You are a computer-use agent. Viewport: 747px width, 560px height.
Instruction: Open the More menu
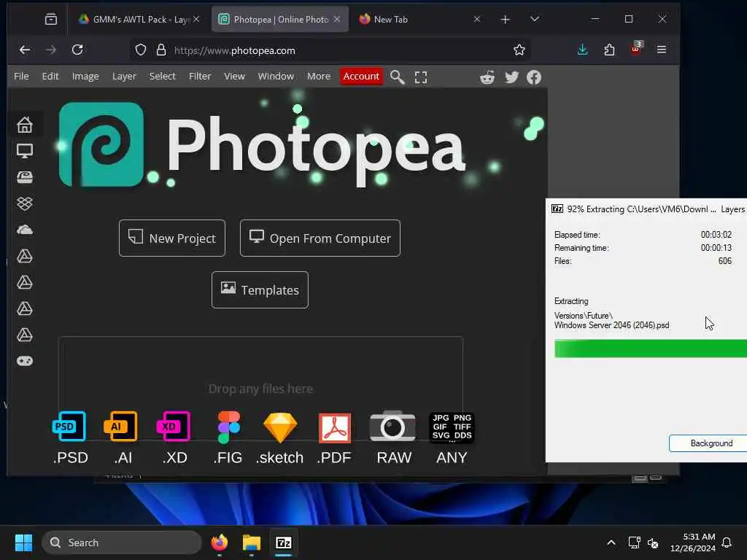point(319,76)
